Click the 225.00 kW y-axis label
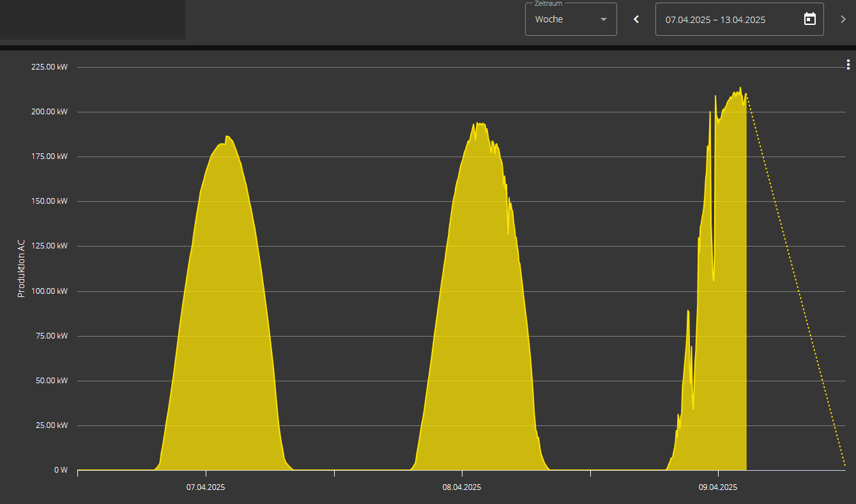 (49, 67)
